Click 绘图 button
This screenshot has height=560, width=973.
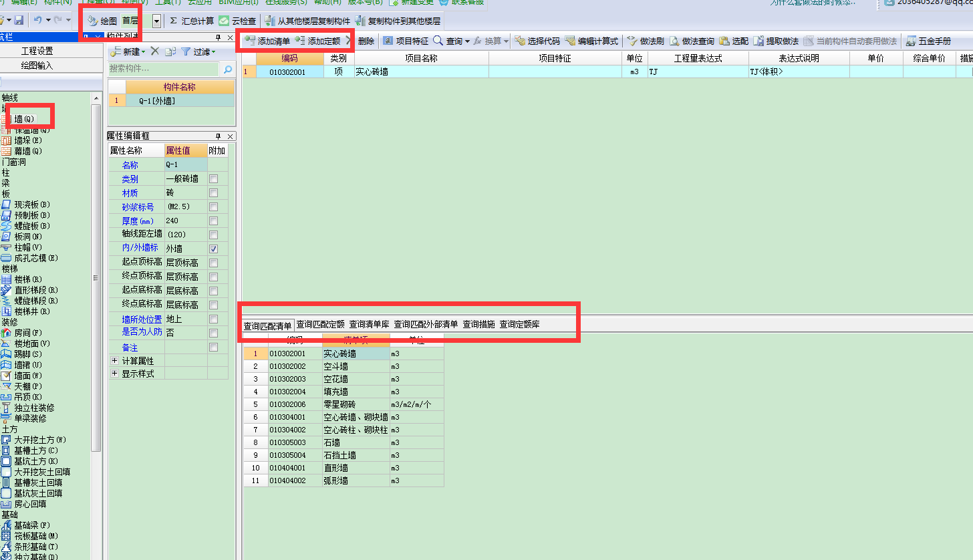(101, 21)
